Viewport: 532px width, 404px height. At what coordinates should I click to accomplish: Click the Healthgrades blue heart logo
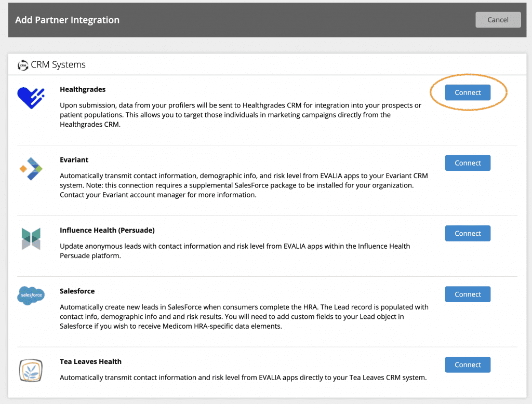click(31, 98)
